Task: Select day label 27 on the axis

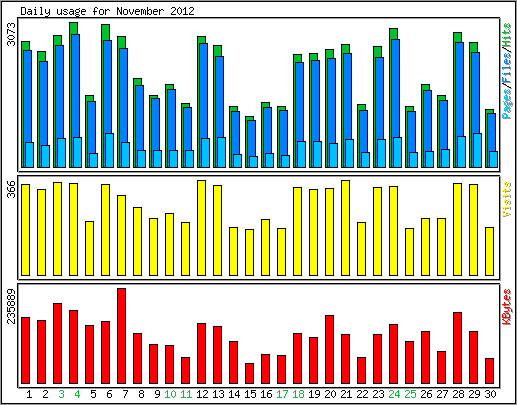Action: [x=442, y=394]
